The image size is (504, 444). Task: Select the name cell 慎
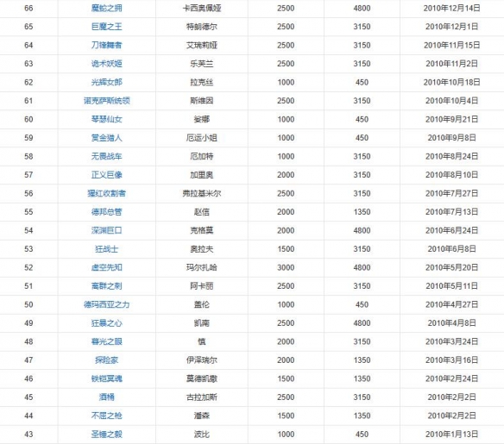(x=202, y=341)
